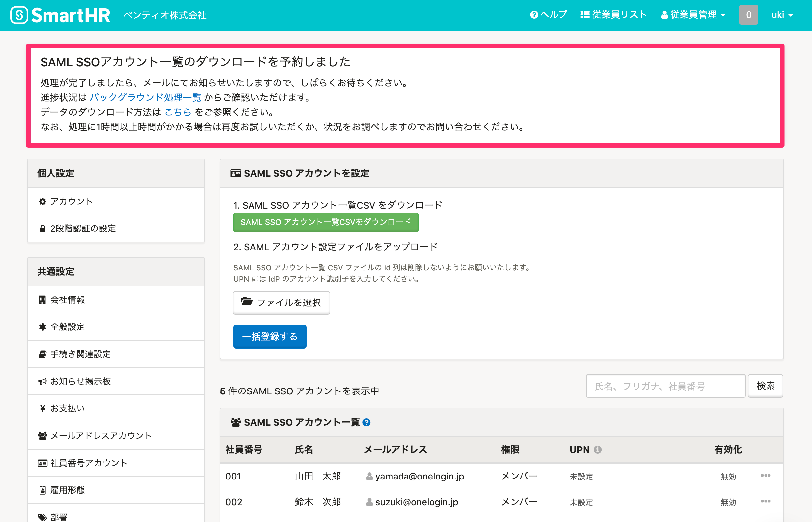Click the blue help icon beside SAML SSO アカウント一覧
The height and width of the screenshot is (522, 812).
(x=366, y=422)
